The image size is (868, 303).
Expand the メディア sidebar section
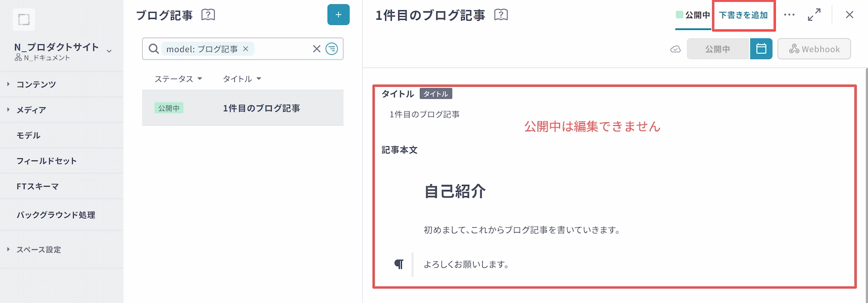pyautogui.click(x=31, y=109)
